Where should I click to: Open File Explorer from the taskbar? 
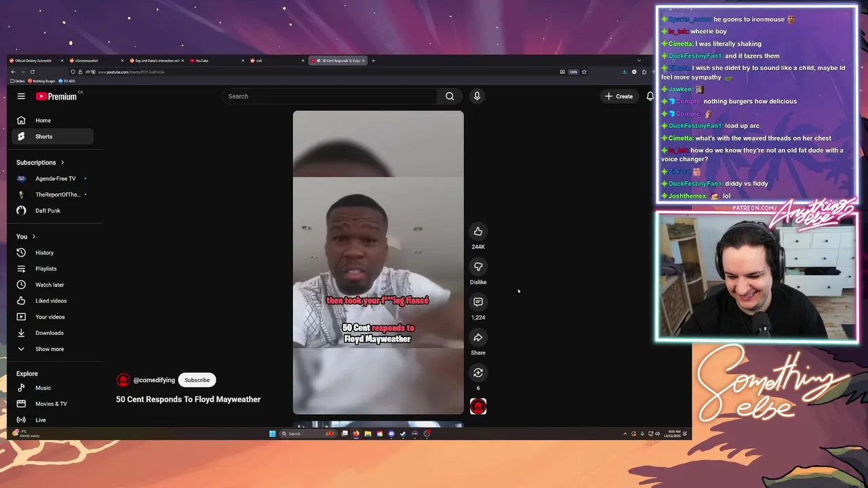click(368, 434)
